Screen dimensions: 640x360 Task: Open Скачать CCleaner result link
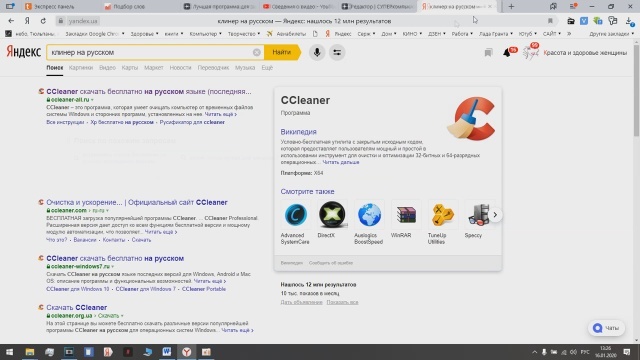coord(76,307)
